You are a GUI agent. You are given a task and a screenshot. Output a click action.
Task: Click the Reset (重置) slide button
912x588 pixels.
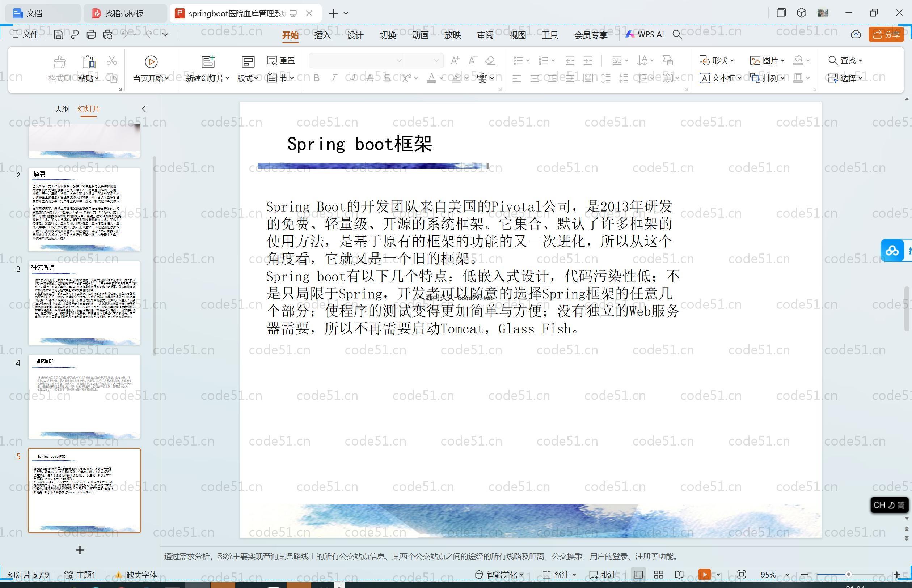pyautogui.click(x=281, y=60)
